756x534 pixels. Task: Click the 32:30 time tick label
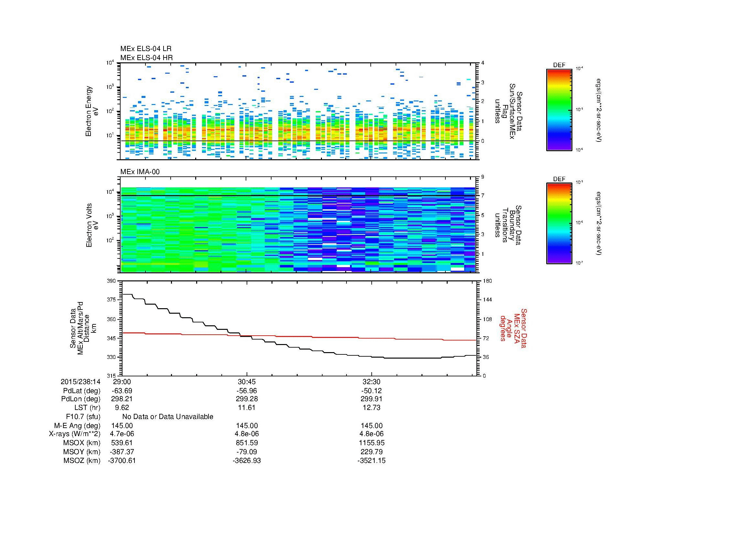(371, 382)
